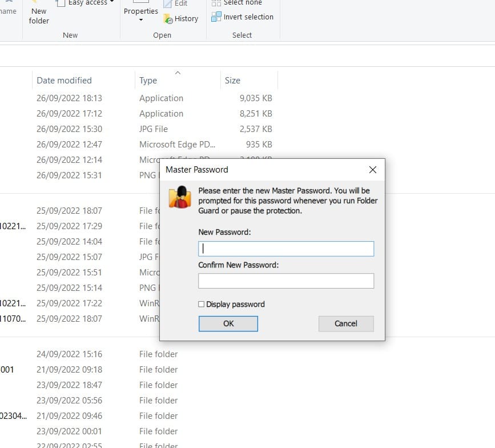Select the item modified 25/09/2022 17:22
This screenshot has width=495, height=448.
click(x=79, y=303)
